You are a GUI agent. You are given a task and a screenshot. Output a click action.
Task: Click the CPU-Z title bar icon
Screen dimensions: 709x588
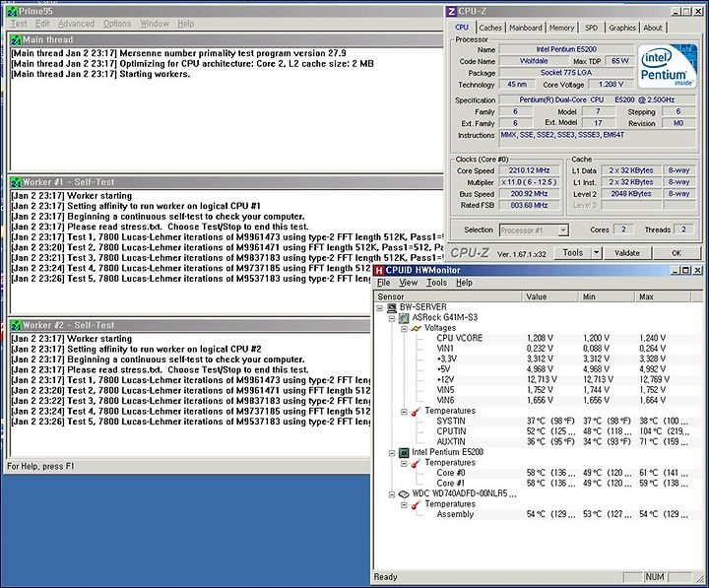451,11
